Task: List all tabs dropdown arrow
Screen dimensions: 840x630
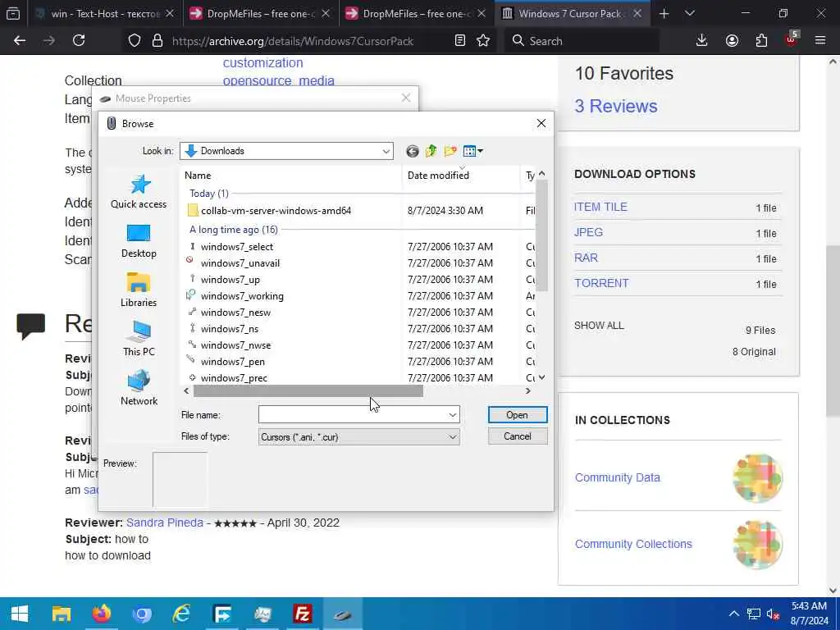Action: point(690,14)
